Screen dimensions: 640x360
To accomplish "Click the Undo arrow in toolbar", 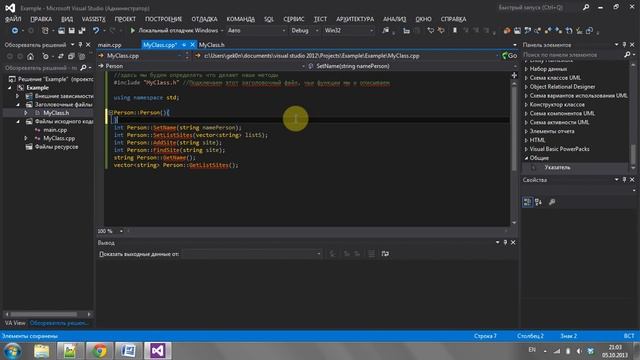I will [96, 31].
